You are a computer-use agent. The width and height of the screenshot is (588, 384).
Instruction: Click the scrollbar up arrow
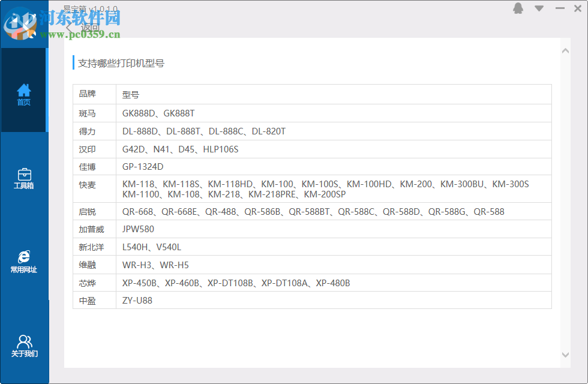pyautogui.click(x=565, y=51)
